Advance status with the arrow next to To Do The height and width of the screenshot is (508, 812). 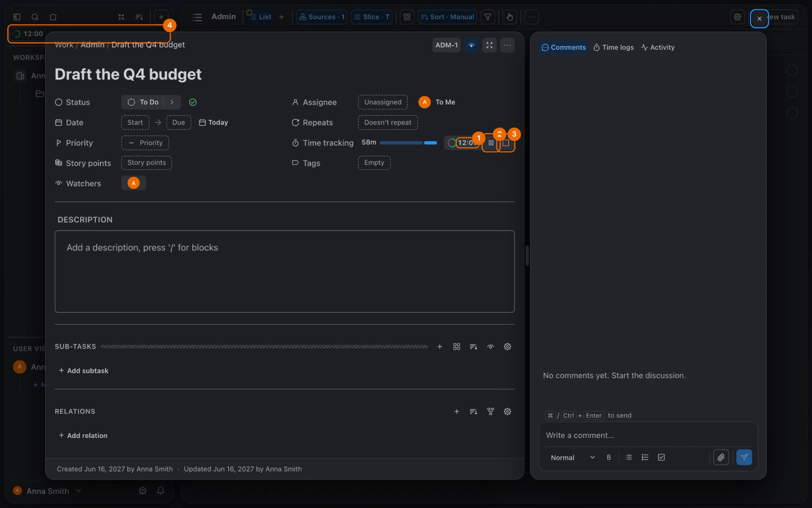click(172, 102)
